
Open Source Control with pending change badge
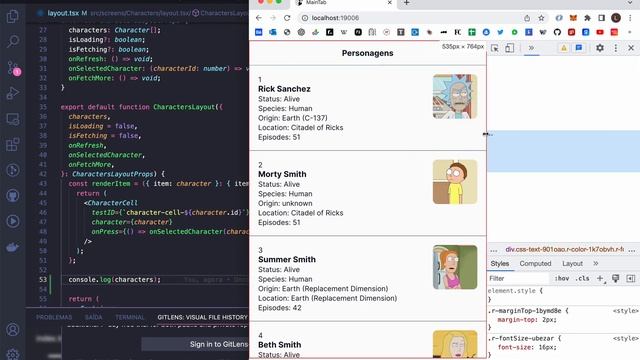[x=13, y=68]
